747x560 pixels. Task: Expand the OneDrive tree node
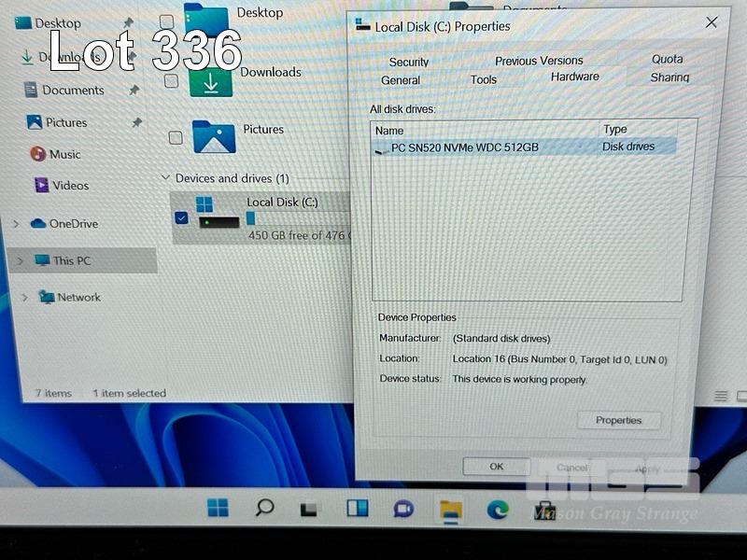pos(17,224)
